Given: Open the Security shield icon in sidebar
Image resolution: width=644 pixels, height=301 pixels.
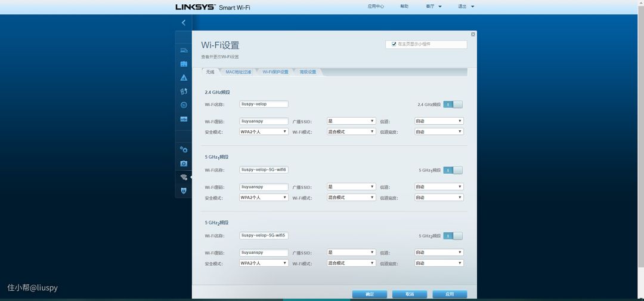Looking at the screenshot, I should [x=184, y=191].
